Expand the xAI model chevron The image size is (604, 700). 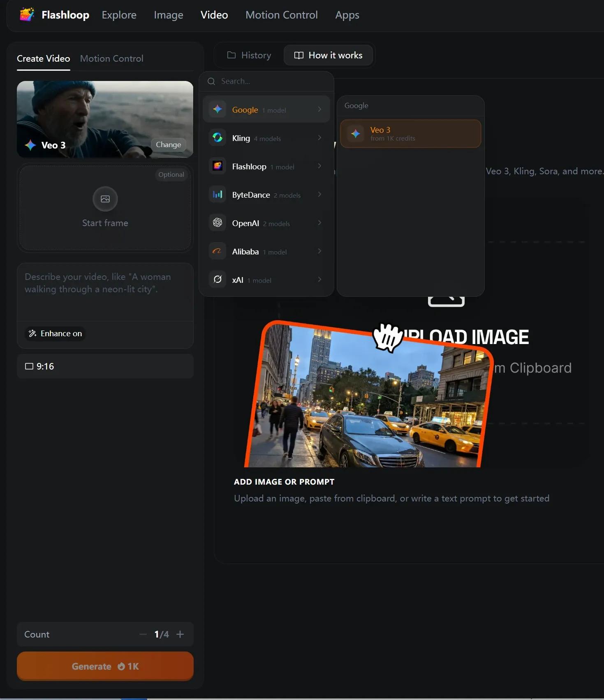tap(319, 280)
